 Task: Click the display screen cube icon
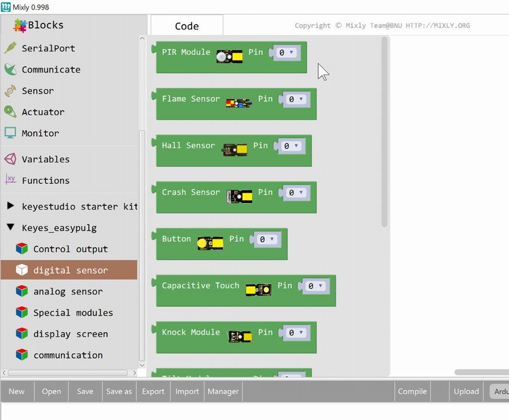(22, 333)
